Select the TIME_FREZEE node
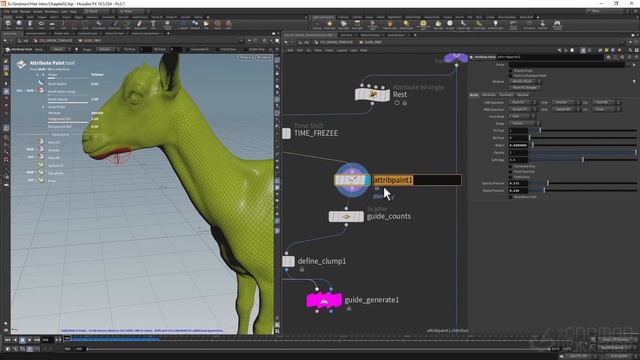Screen dimensions: 640x360 287,133
